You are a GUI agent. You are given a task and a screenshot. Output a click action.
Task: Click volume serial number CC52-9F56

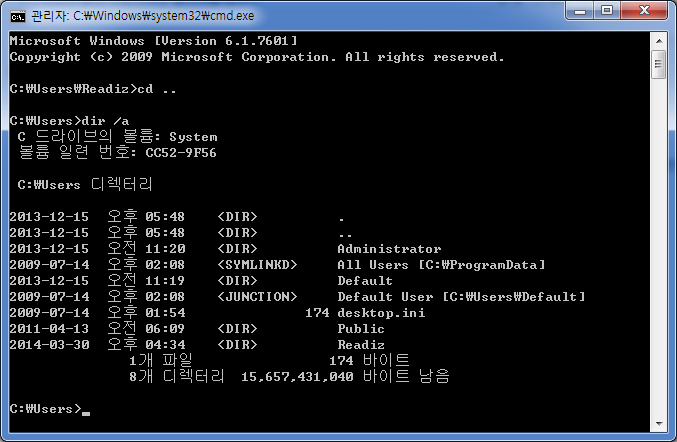pos(181,153)
